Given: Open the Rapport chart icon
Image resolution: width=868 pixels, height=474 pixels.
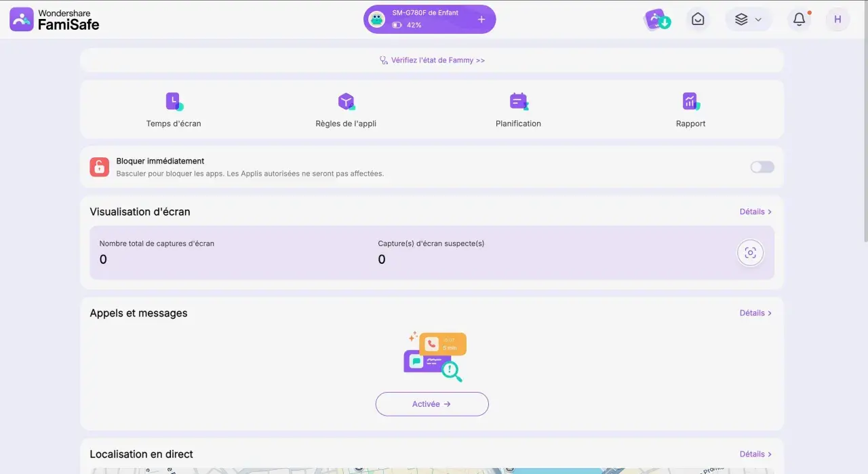Looking at the screenshot, I should (691, 102).
